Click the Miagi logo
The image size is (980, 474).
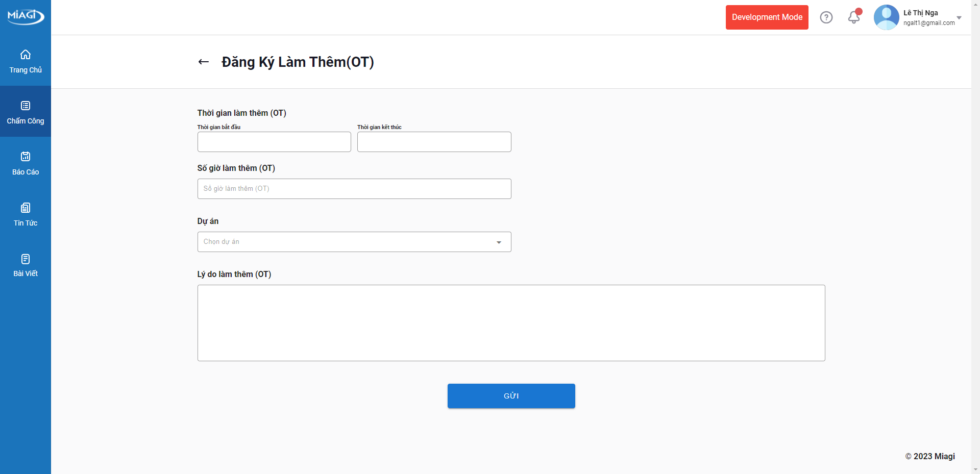(x=26, y=16)
